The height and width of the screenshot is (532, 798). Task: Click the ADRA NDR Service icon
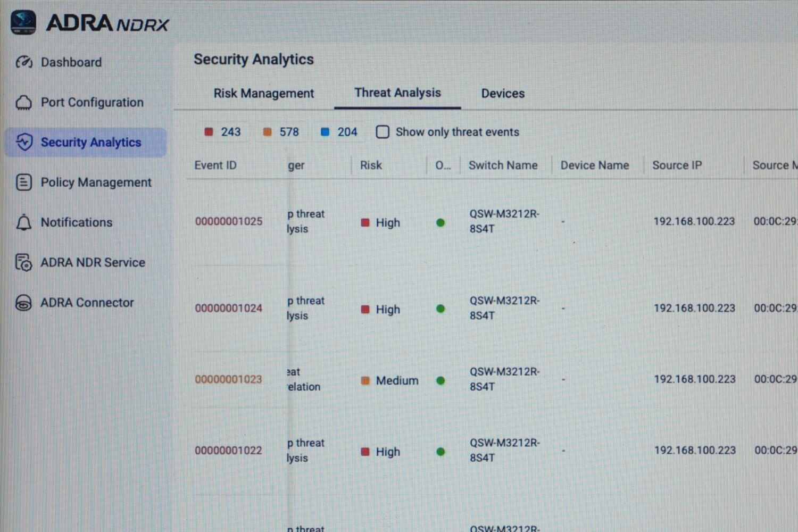click(x=24, y=262)
